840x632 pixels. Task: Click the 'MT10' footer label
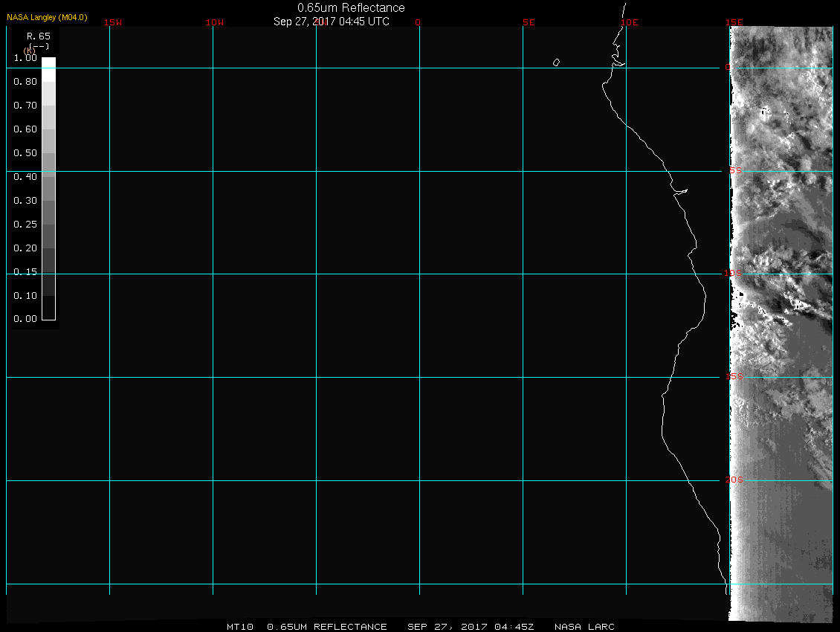tap(239, 627)
